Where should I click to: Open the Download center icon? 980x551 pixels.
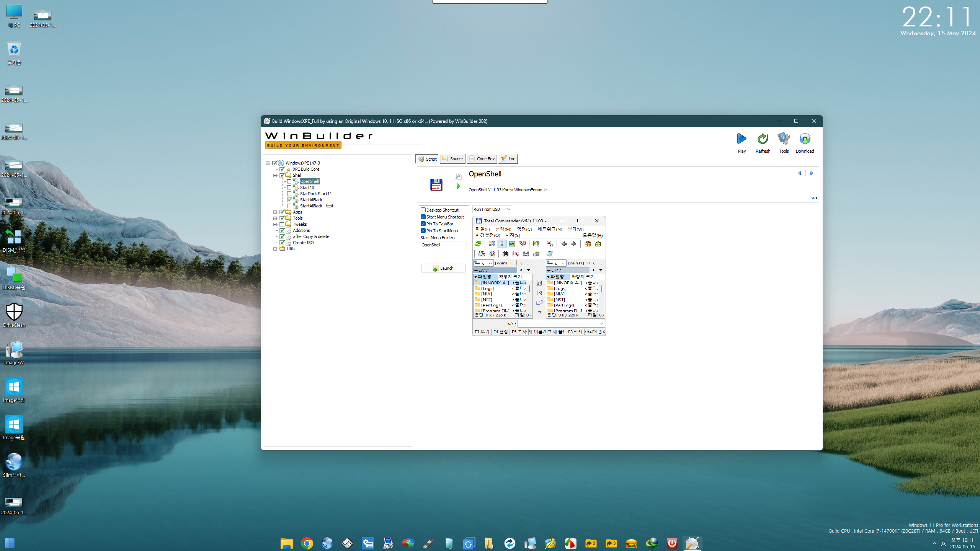[x=805, y=139]
